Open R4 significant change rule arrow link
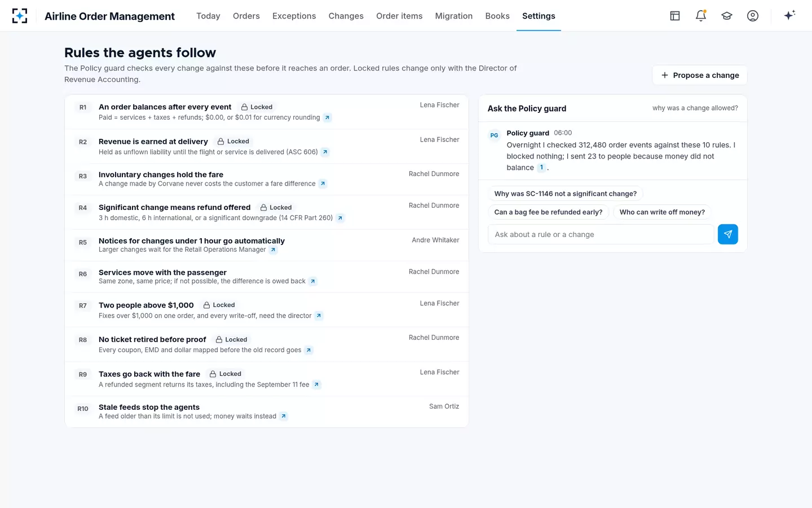The image size is (812, 508). pos(340,218)
